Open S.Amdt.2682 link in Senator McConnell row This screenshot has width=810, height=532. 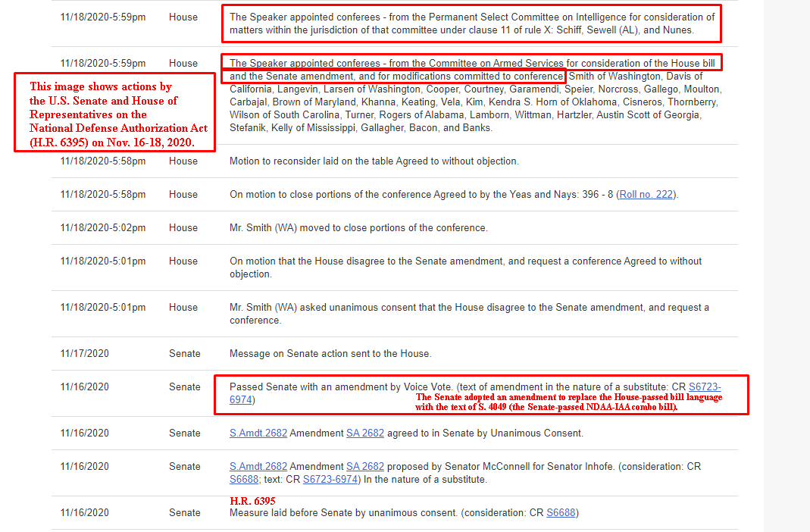(258, 466)
